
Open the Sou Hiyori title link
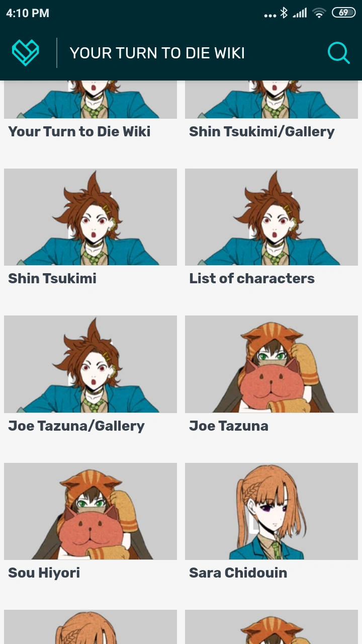point(44,573)
